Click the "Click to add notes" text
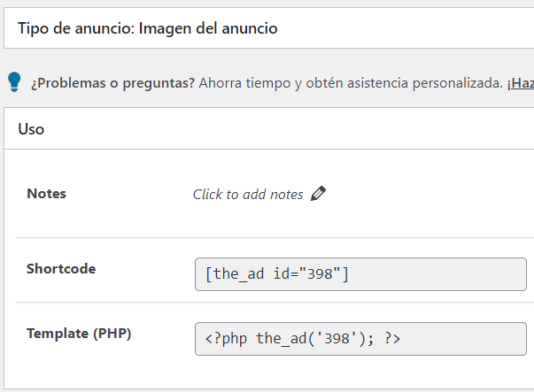Image resolution: width=534 pixels, height=392 pixels. 248,195
